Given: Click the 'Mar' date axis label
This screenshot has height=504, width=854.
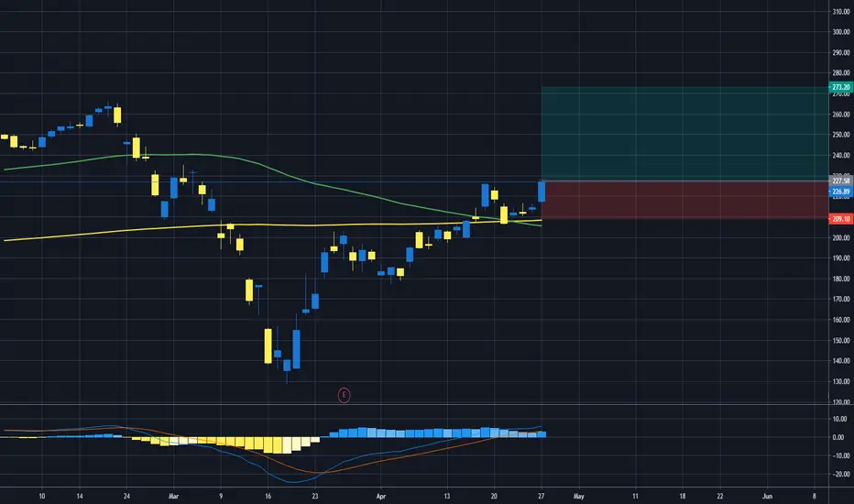Looking at the screenshot, I should (x=174, y=497).
